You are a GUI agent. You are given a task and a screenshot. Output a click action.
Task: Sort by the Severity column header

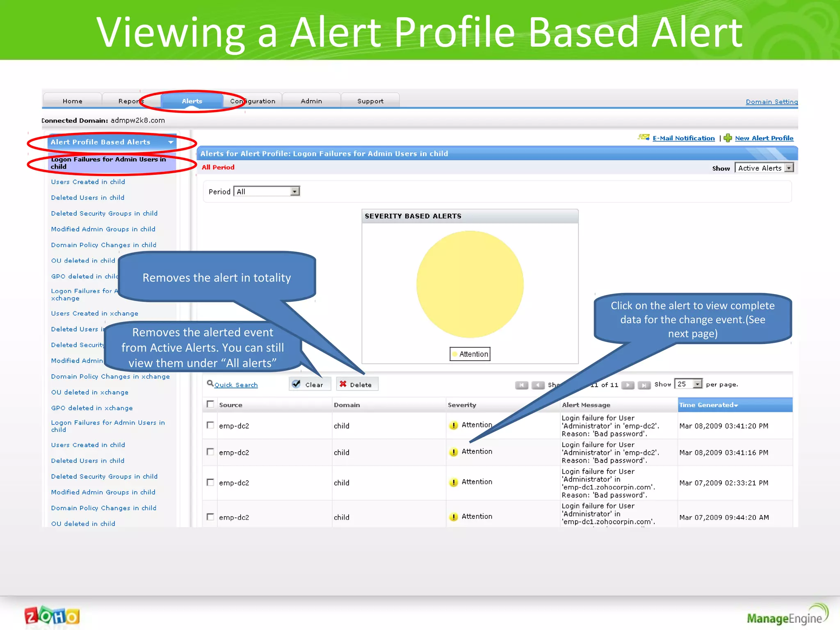(462, 405)
